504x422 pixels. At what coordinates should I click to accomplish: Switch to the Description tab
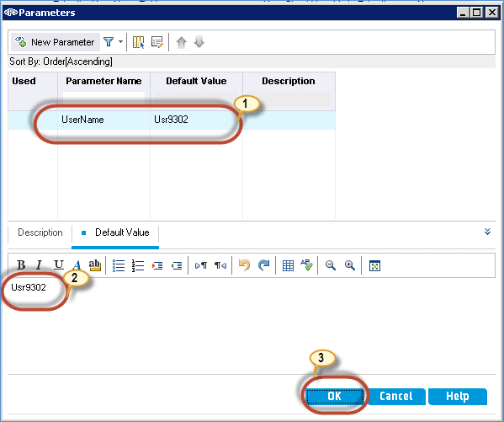point(40,232)
